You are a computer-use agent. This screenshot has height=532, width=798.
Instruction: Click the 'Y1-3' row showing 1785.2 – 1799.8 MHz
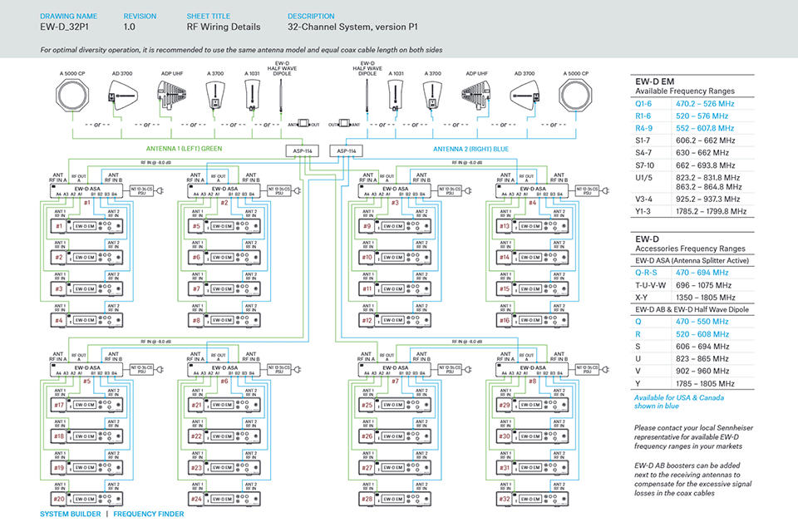(x=692, y=211)
